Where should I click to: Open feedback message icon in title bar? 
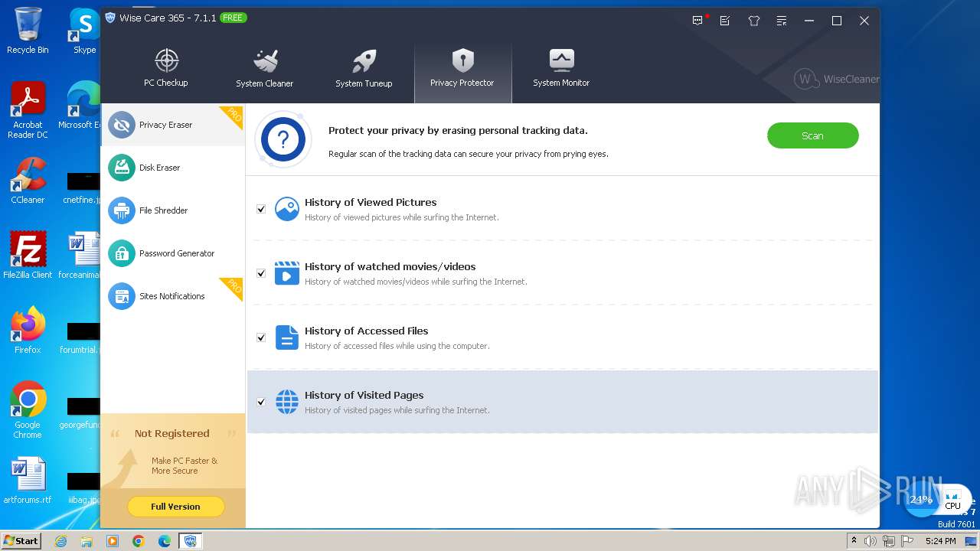click(x=697, y=21)
